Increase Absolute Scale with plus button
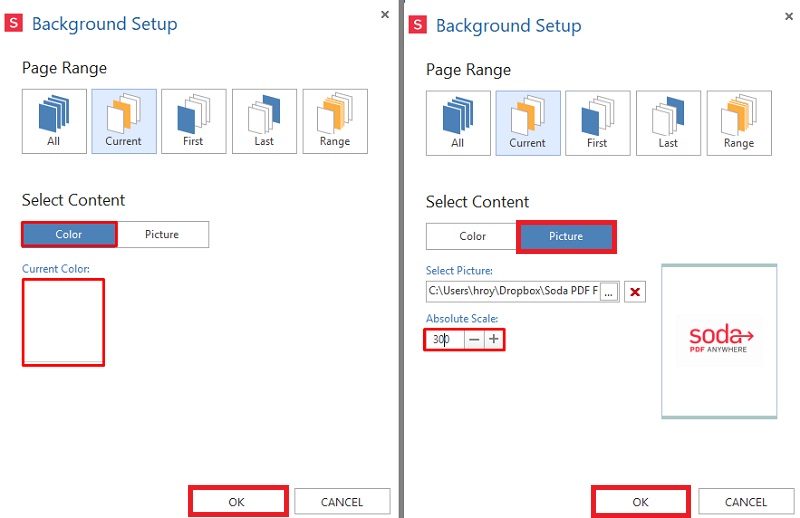 click(x=493, y=339)
